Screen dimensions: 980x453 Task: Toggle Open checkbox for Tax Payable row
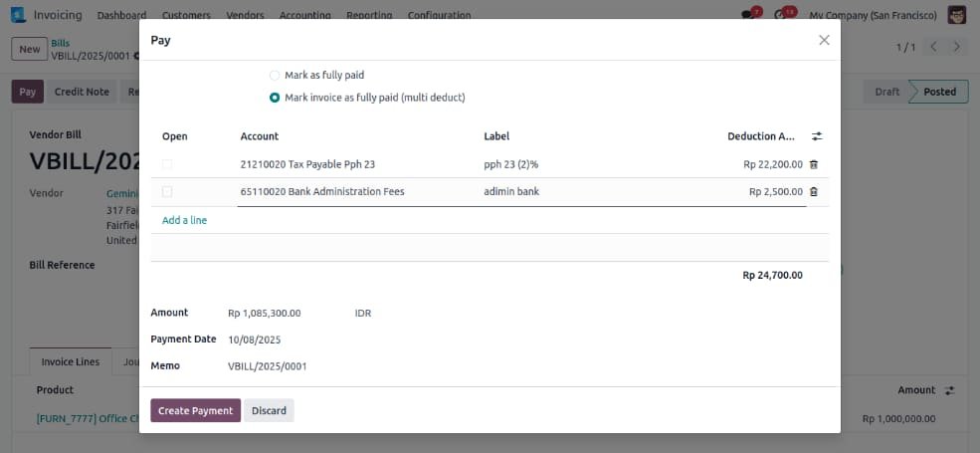[167, 164]
